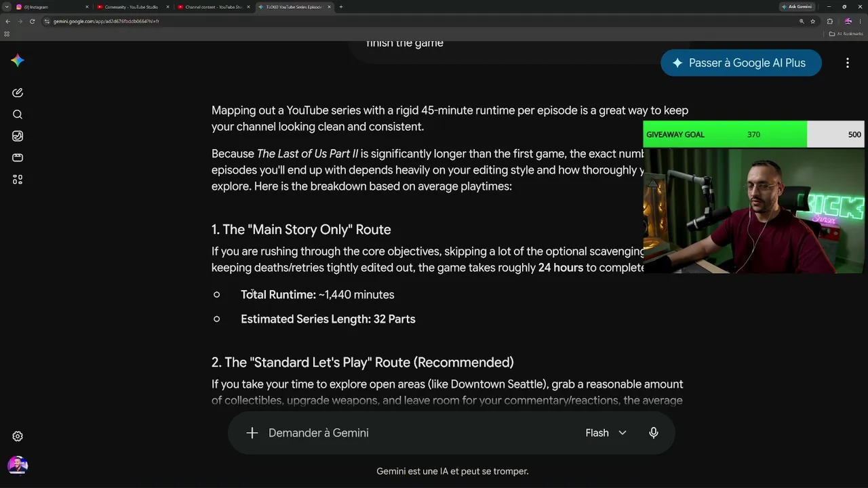Open the Chrome three-dot menu
Image resolution: width=868 pixels, height=488 pixels.
860,21
